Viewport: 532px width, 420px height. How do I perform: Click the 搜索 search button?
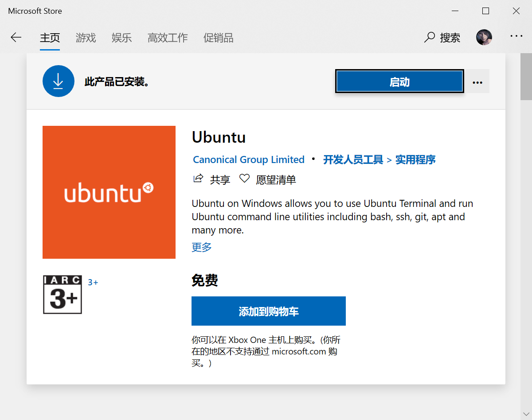[442, 38]
